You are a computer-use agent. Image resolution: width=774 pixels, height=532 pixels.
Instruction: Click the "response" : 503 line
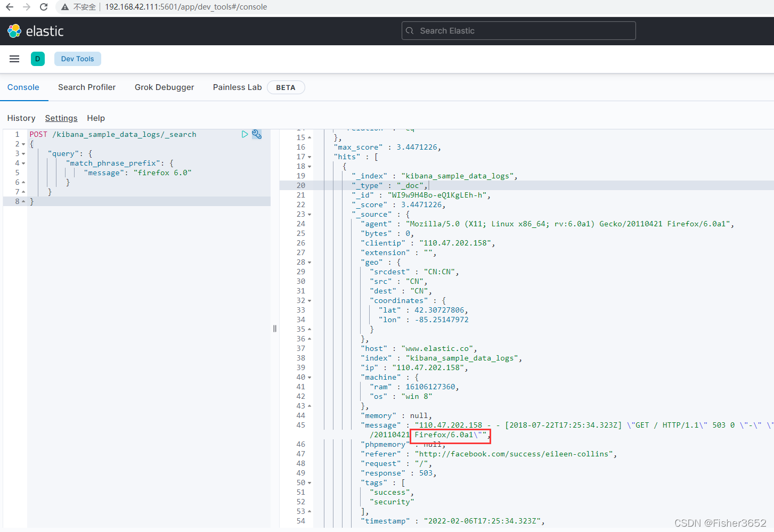click(398, 473)
